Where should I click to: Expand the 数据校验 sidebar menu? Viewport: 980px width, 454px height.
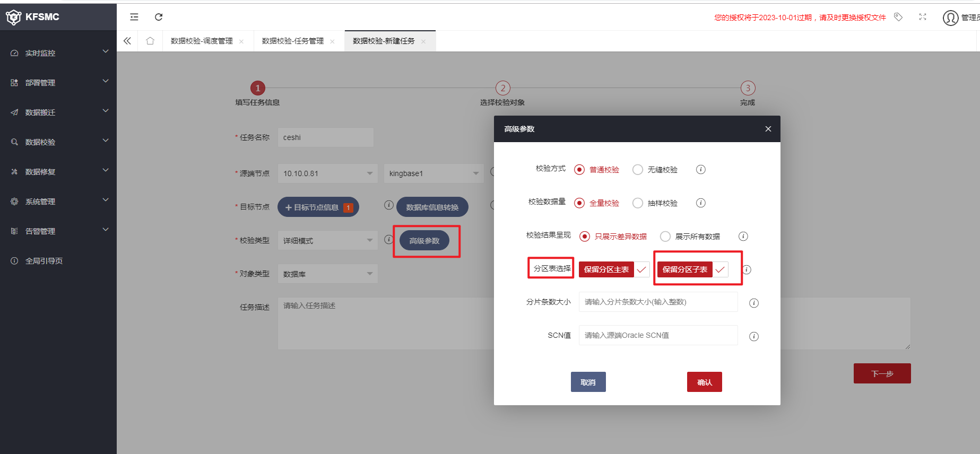click(58, 142)
